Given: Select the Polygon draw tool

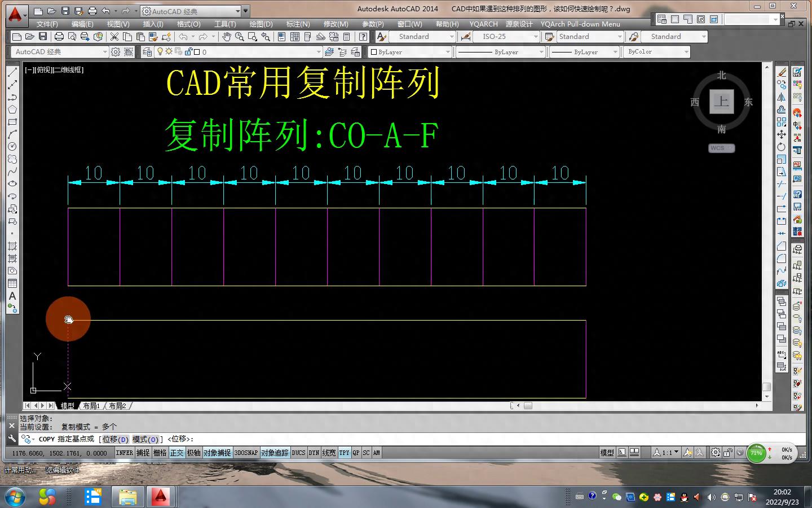Looking at the screenshot, I should 12,110.
